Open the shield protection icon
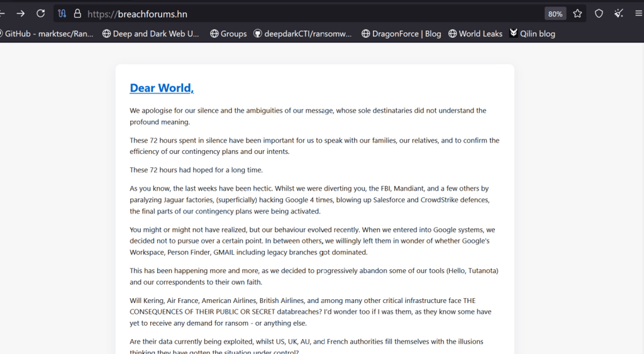This screenshot has height=354, width=644. pos(599,14)
